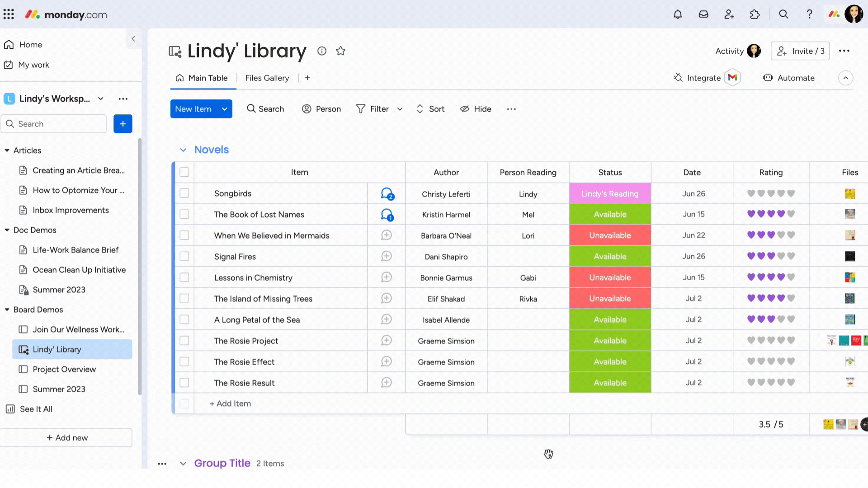
Task: Click the board info circle icon
Action: 322,50
